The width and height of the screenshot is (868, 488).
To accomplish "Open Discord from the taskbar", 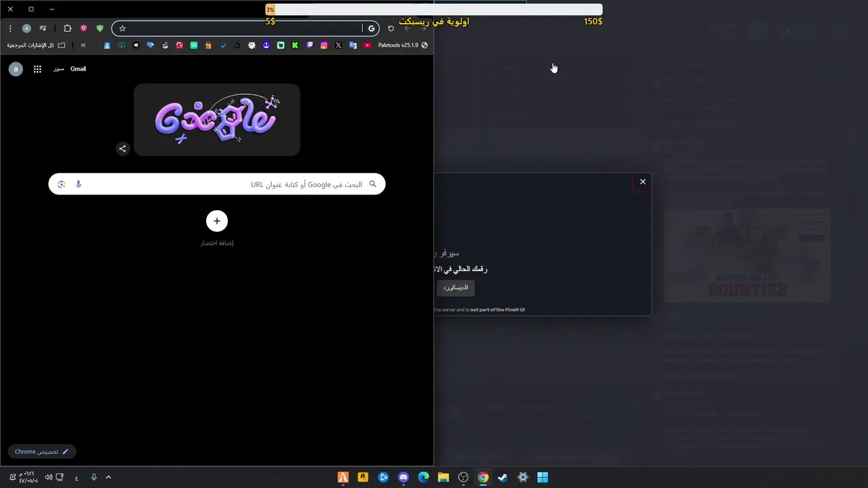I will tap(403, 477).
